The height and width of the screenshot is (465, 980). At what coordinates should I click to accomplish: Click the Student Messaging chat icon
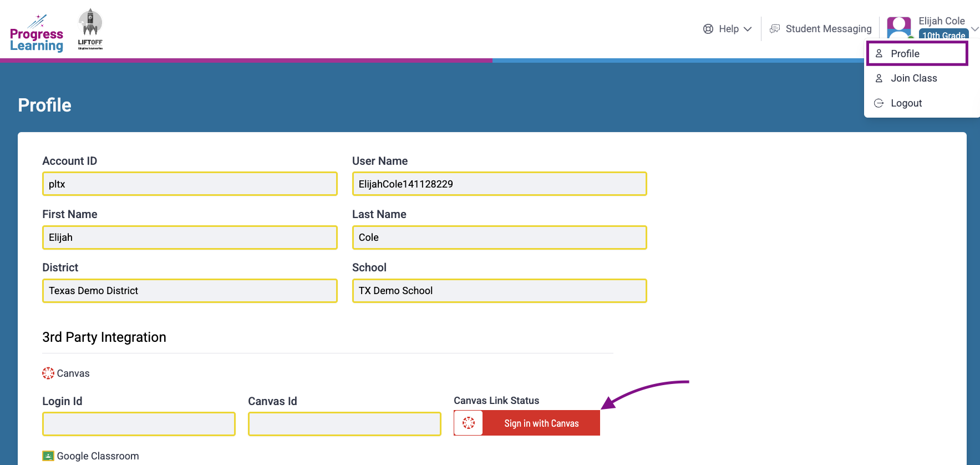point(775,29)
